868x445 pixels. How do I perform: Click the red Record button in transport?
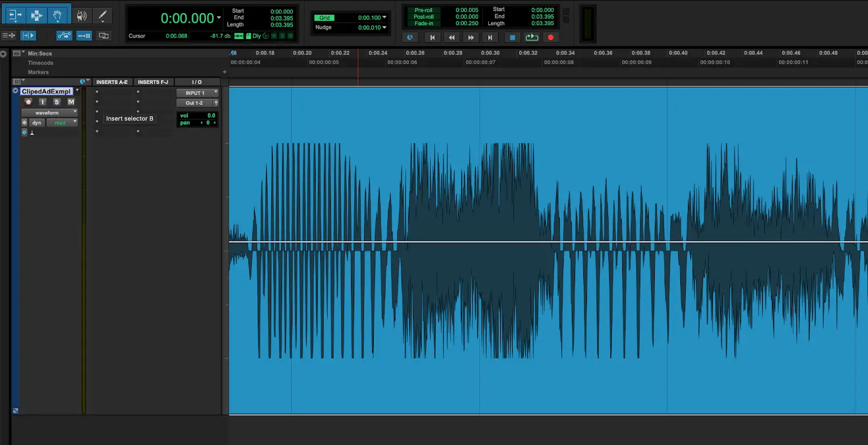pos(551,37)
